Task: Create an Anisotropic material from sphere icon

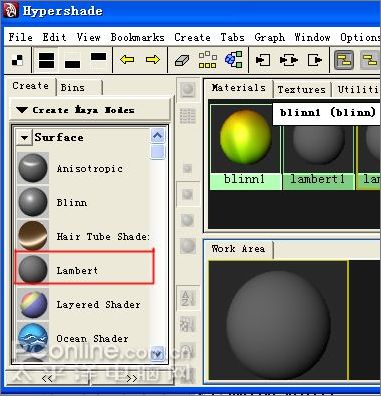Action: pyautogui.click(x=33, y=168)
